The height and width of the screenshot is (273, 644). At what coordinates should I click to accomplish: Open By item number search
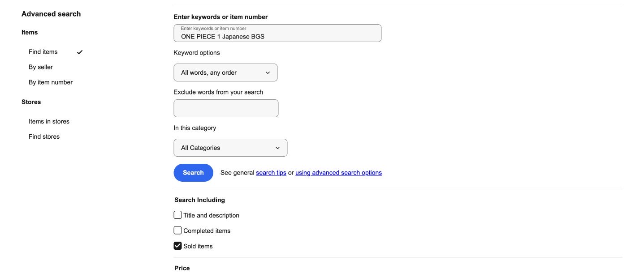pyautogui.click(x=51, y=82)
